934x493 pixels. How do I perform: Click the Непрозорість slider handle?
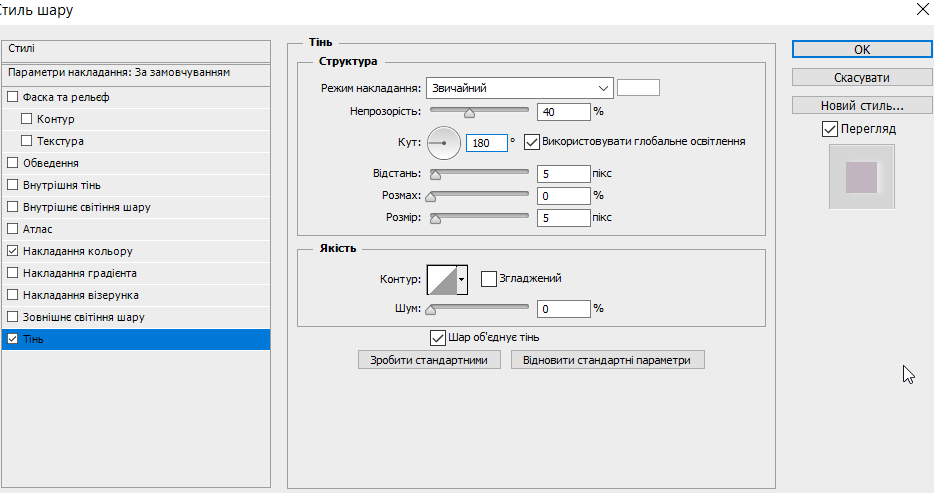tap(469, 113)
